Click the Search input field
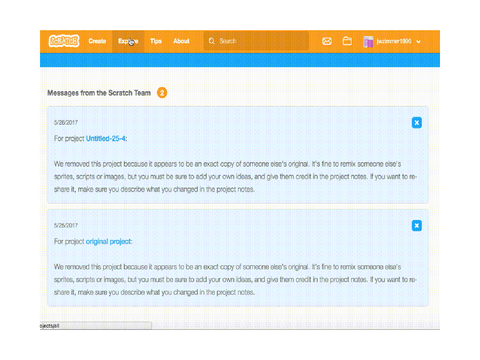 point(256,41)
